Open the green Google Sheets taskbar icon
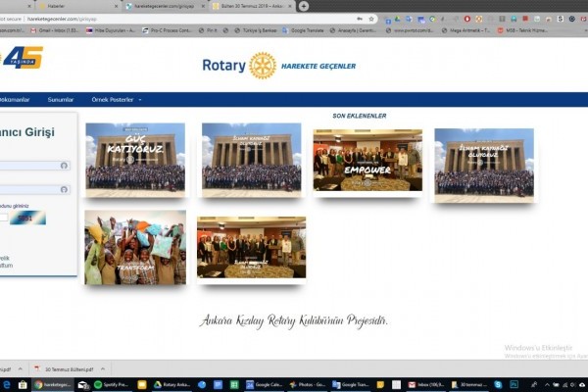 tap(234, 384)
